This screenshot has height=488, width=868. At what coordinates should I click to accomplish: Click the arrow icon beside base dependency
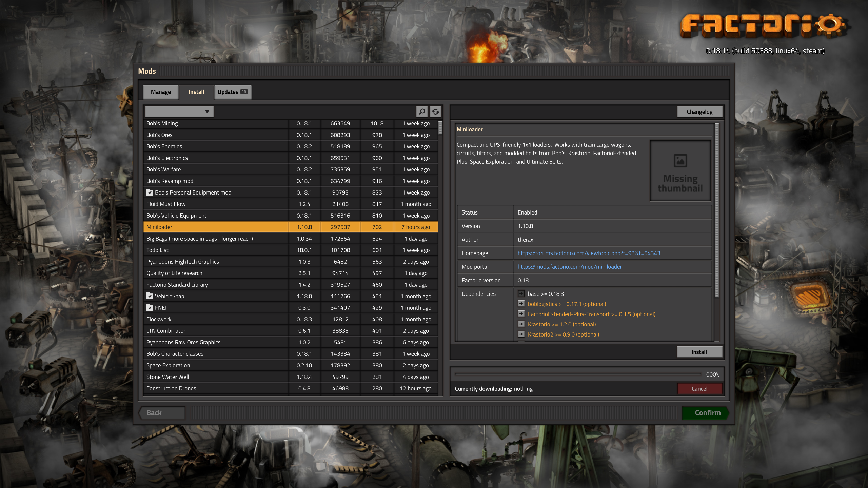(x=521, y=293)
